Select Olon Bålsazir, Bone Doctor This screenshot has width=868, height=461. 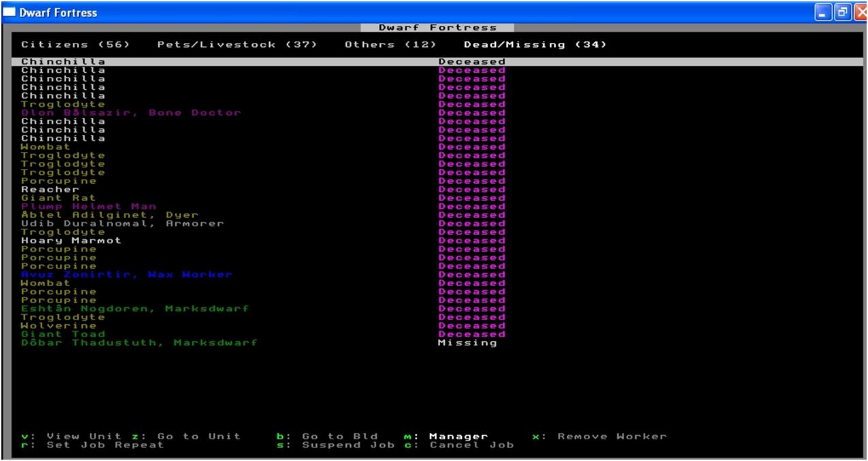click(x=131, y=113)
